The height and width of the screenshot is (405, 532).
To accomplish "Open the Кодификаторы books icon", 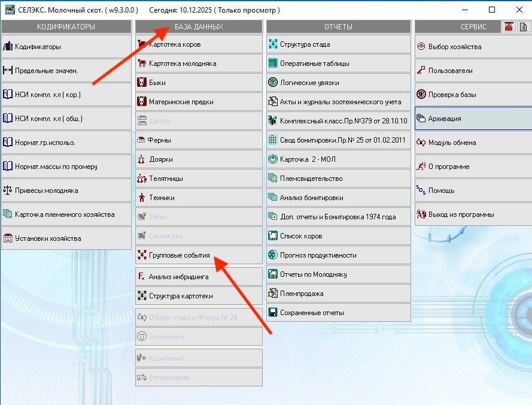I will pyautogui.click(x=7, y=47).
